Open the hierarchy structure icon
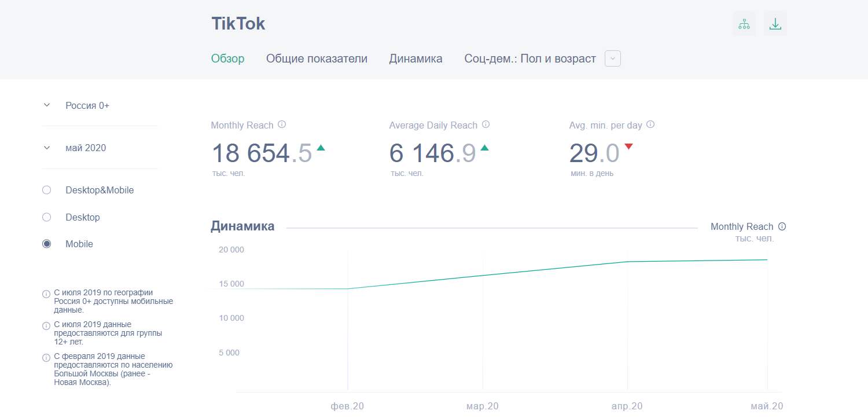This screenshot has width=868, height=418. tap(744, 24)
